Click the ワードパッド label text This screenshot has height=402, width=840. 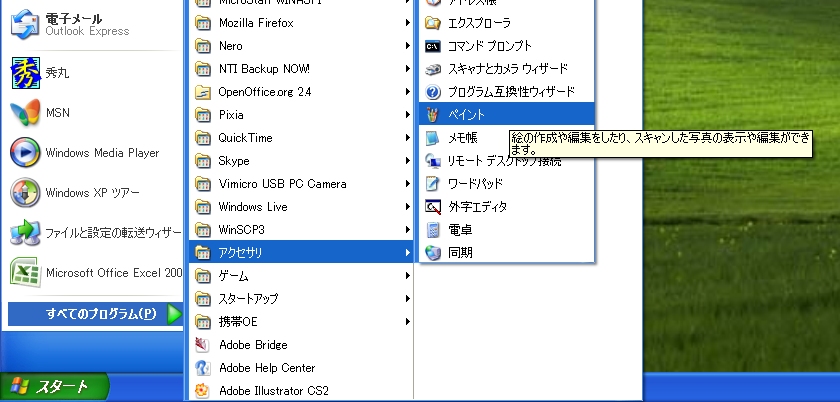click(475, 184)
